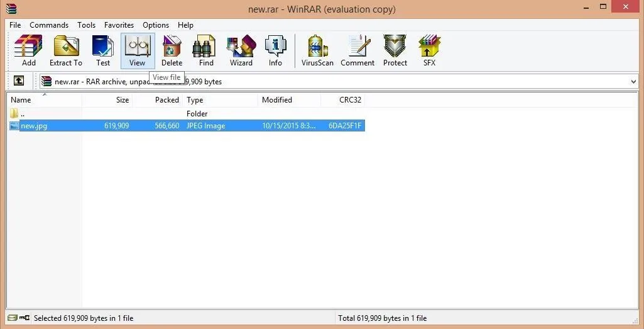The width and height of the screenshot is (644, 329).
Task: Add an archive Comment
Action: click(357, 50)
